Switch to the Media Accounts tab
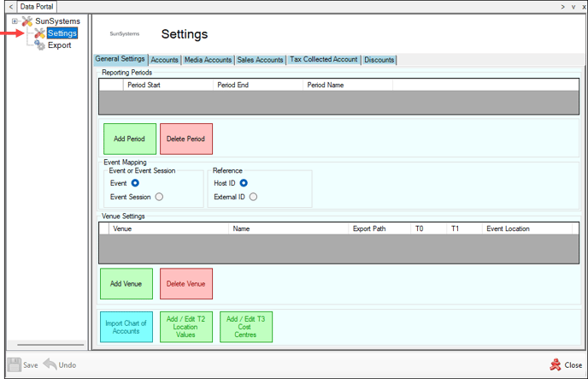The image size is (588, 379). (208, 60)
